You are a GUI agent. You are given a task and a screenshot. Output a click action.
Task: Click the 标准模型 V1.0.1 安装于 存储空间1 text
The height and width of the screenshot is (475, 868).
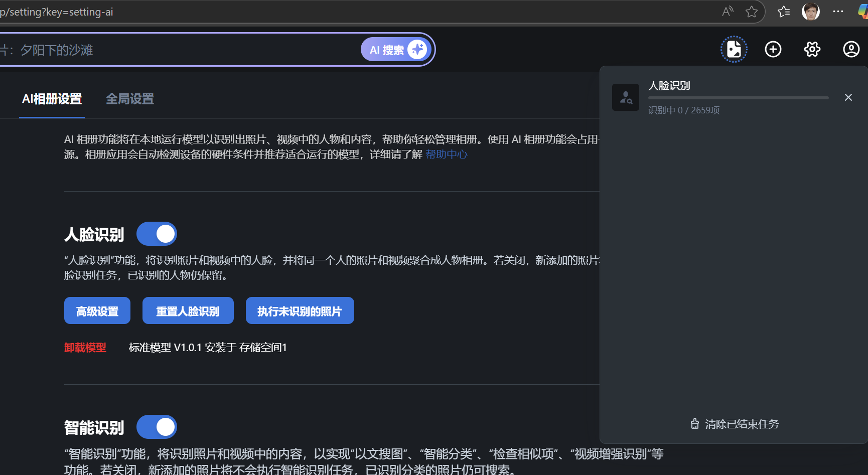pyautogui.click(x=208, y=348)
